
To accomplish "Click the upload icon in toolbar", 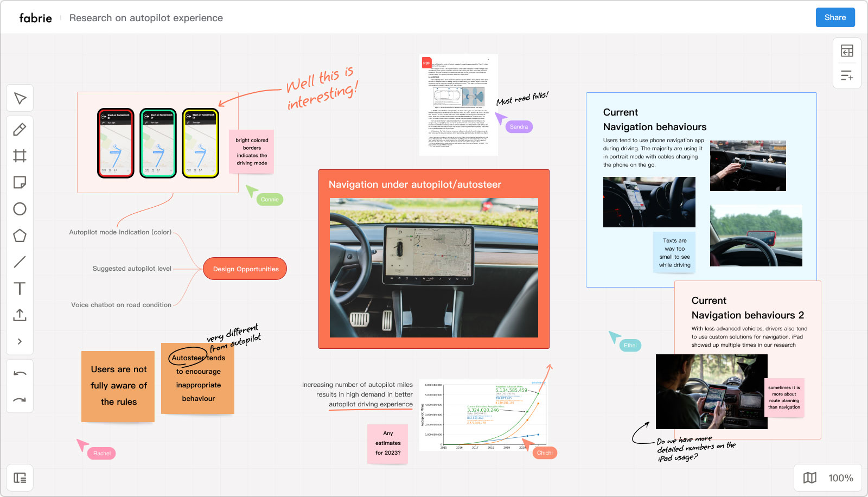I will pos(20,315).
